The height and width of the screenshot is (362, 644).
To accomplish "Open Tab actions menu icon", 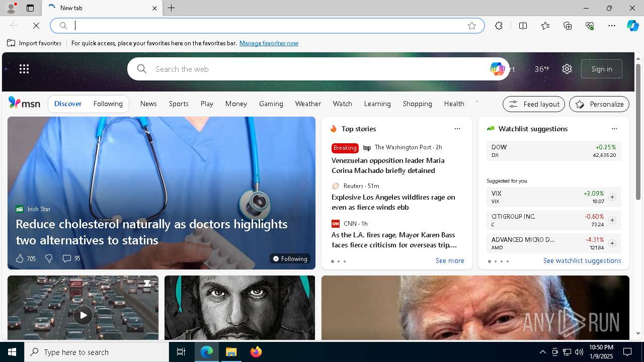I will [x=30, y=8].
